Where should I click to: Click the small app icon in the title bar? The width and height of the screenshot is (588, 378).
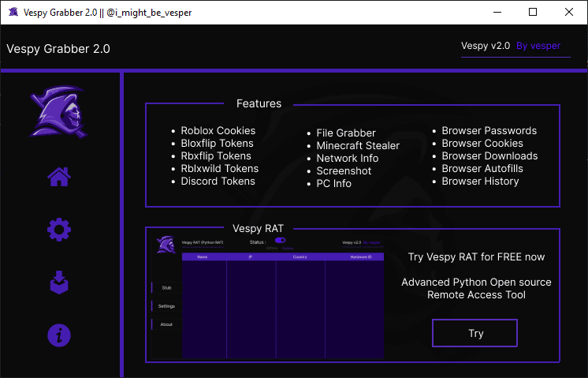[13, 12]
